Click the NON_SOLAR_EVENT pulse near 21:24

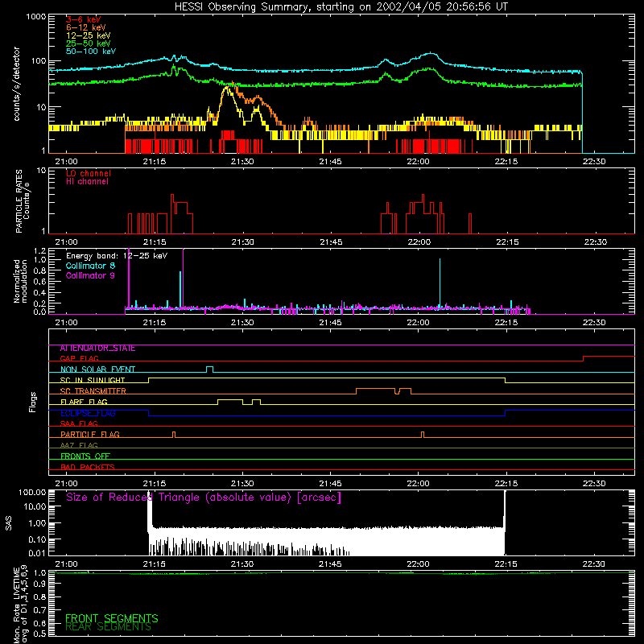point(209,369)
